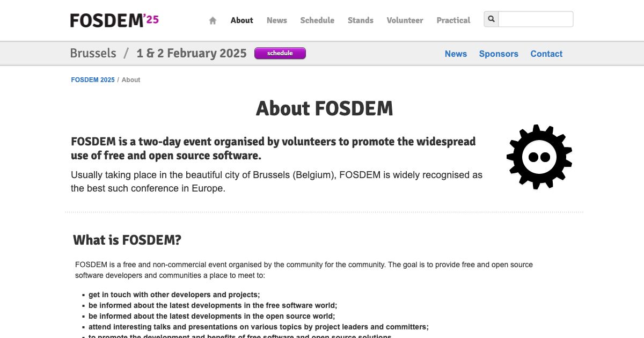Visit the Sponsors page
The width and height of the screenshot is (644, 338).
pos(499,54)
